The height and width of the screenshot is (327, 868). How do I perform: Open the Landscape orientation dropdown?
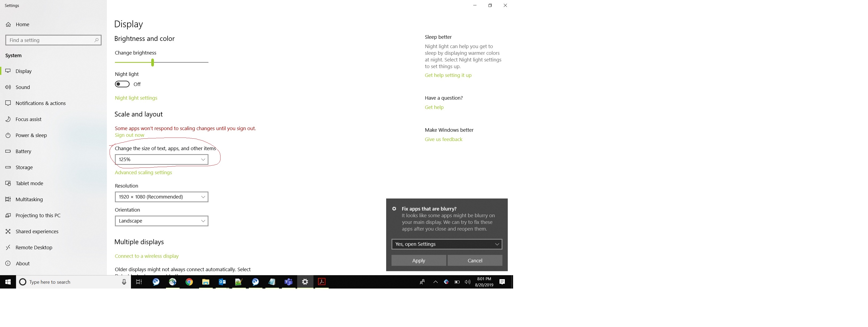coord(161,221)
